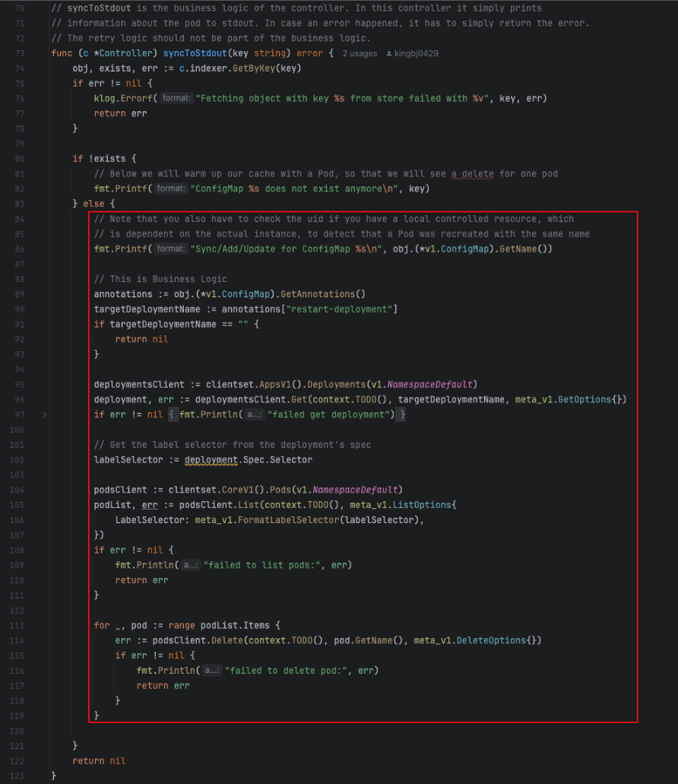Click 'return nil' on line 122
Viewport: 678px width, 784px height.
pyautogui.click(x=99, y=761)
